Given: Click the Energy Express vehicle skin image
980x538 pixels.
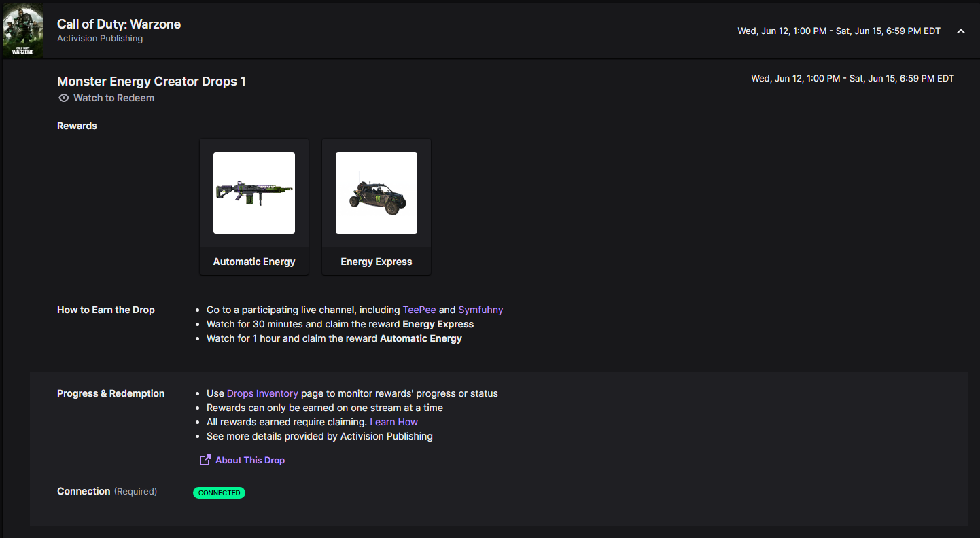Looking at the screenshot, I should [376, 193].
